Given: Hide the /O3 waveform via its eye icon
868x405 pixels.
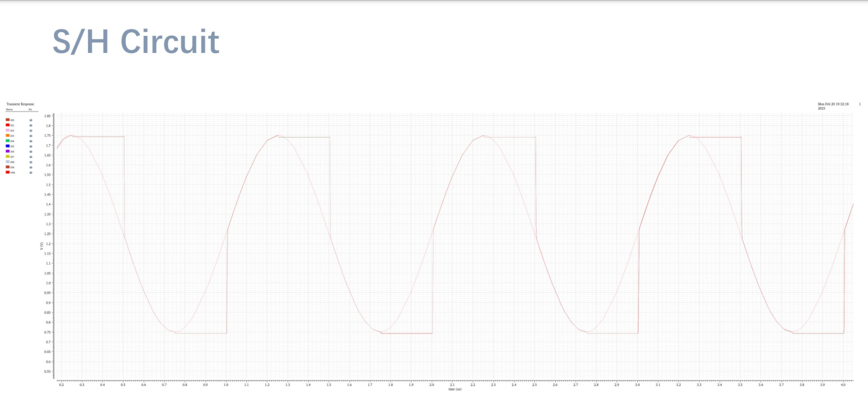Looking at the screenshot, I should 31,136.
